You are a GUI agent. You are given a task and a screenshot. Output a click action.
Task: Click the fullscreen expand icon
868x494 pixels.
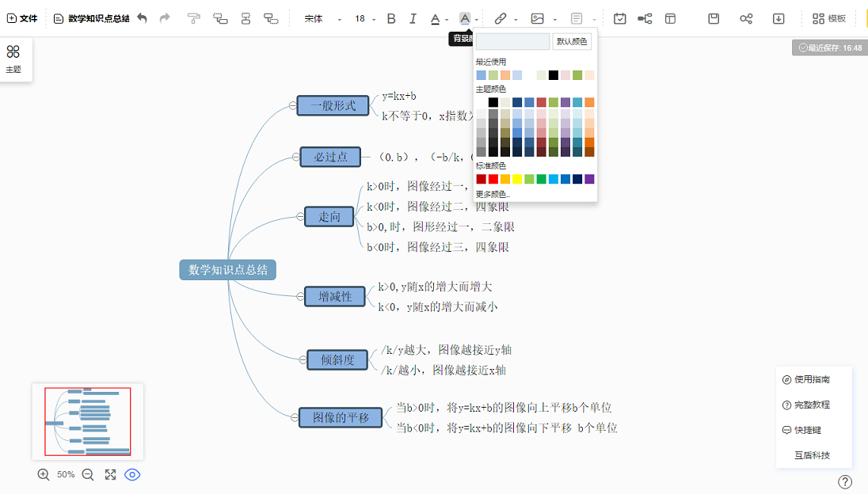110,474
